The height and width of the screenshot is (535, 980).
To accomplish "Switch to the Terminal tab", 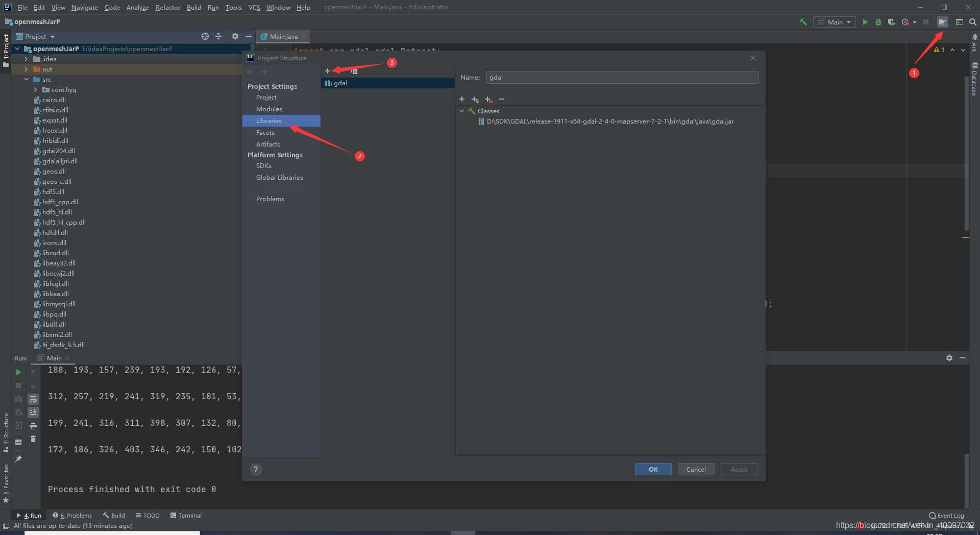I will tap(186, 515).
